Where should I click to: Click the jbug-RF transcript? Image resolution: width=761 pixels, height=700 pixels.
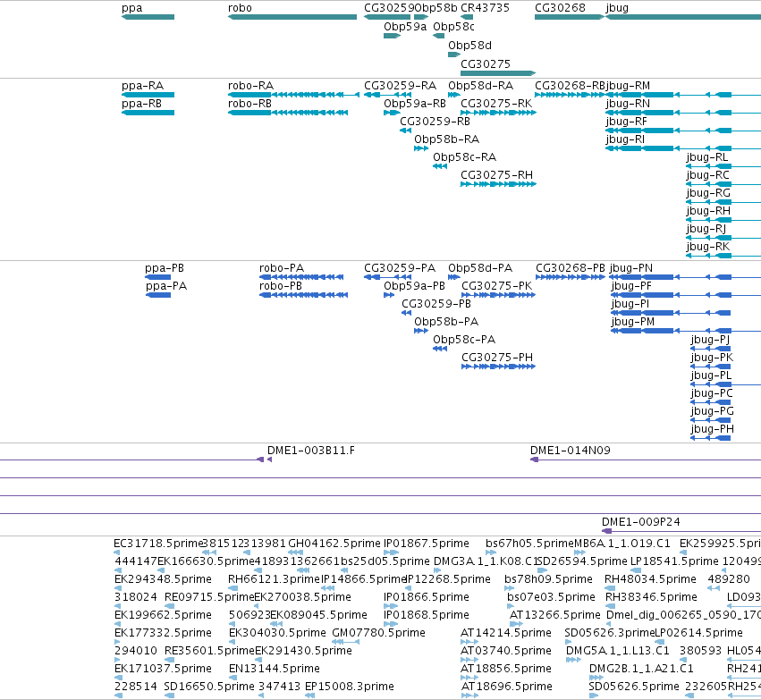(683, 131)
